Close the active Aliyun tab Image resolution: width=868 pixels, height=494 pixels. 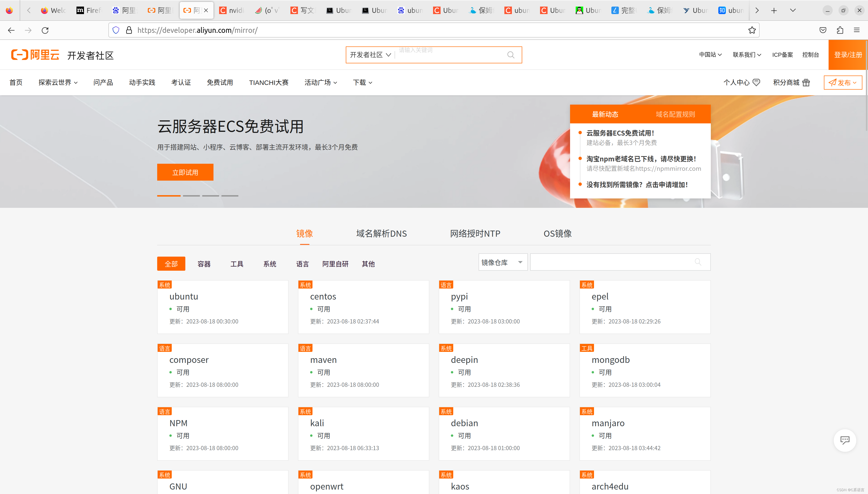[206, 11]
